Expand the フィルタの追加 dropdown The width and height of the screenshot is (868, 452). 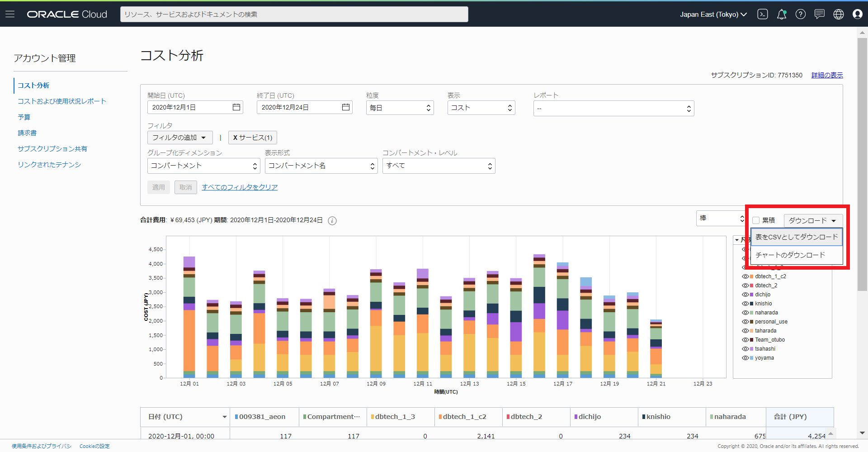(x=179, y=138)
